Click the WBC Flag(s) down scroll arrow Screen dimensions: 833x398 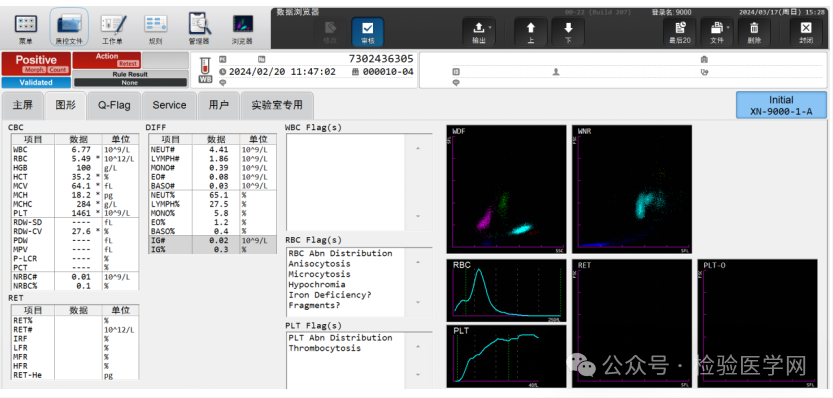pyautogui.click(x=418, y=216)
